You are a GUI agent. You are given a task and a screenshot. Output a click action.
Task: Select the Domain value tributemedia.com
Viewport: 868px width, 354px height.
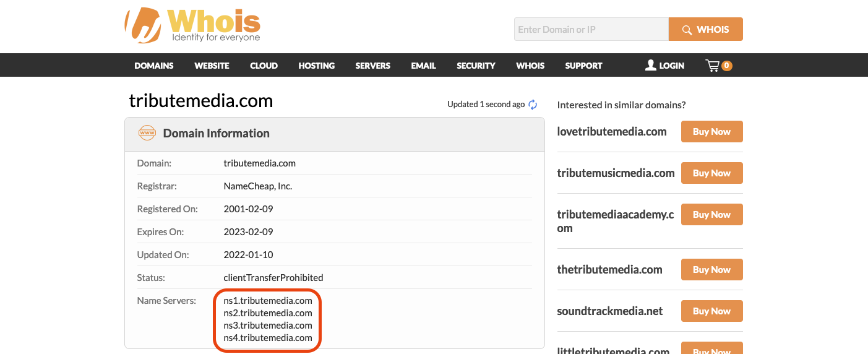coord(259,163)
